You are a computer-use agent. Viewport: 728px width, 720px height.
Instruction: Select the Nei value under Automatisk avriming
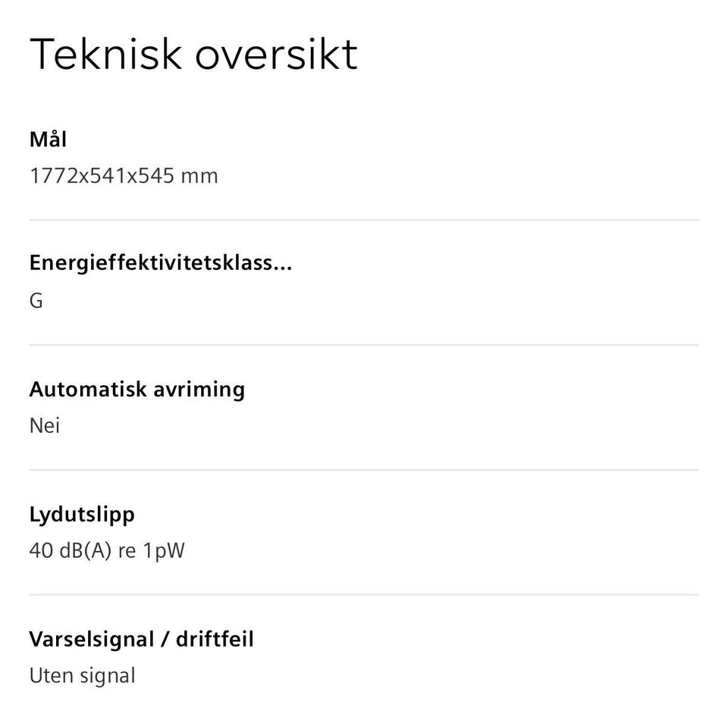45,425
